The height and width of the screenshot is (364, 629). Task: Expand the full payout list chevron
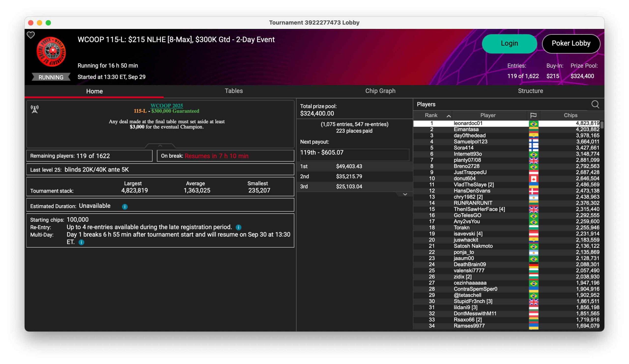click(x=405, y=194)
